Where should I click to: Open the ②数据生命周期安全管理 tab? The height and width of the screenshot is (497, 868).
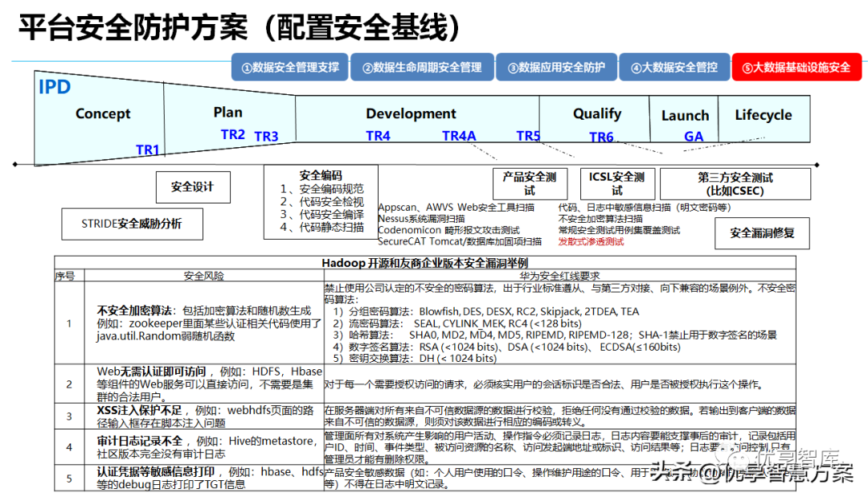pos(422,68)
